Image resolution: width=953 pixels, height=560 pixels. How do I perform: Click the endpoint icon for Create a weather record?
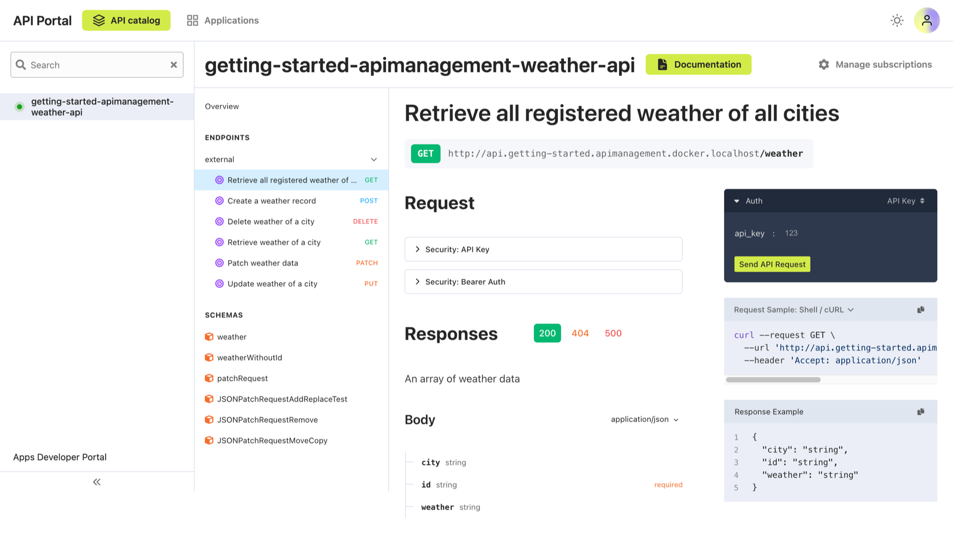point(219,201)
